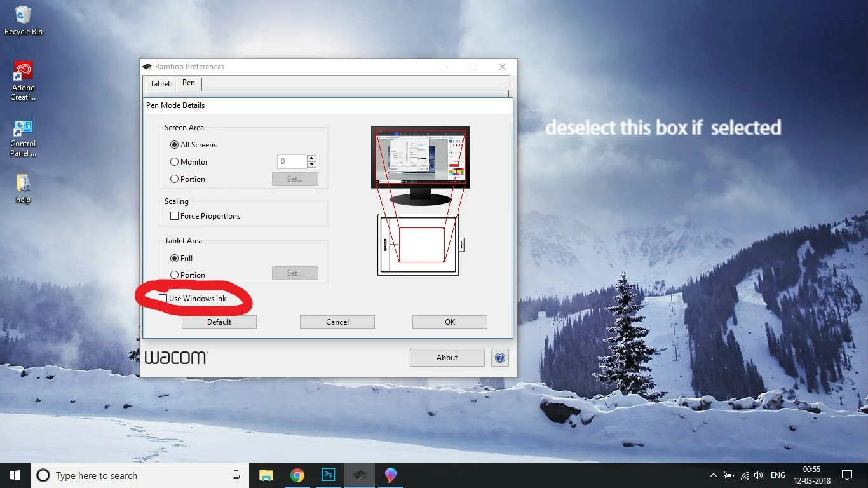Click the Default button
This screenshot has width=868, height=488.
tap(219, 322)
